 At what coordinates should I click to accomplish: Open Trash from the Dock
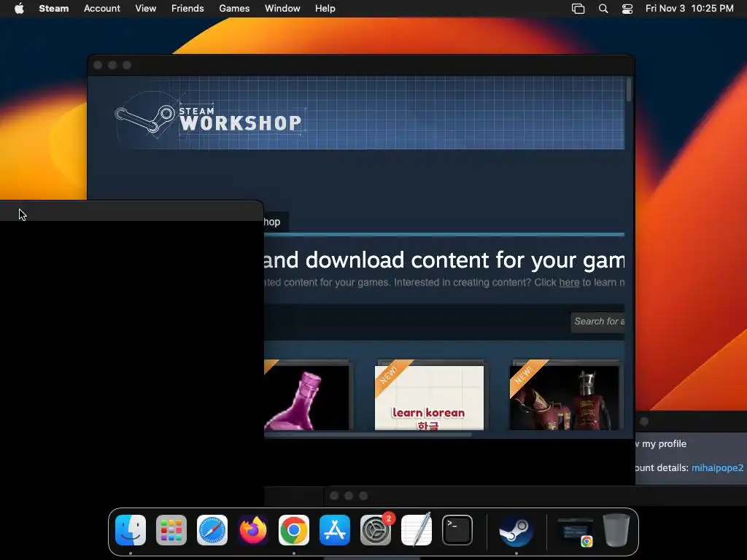tap(616, 529)
